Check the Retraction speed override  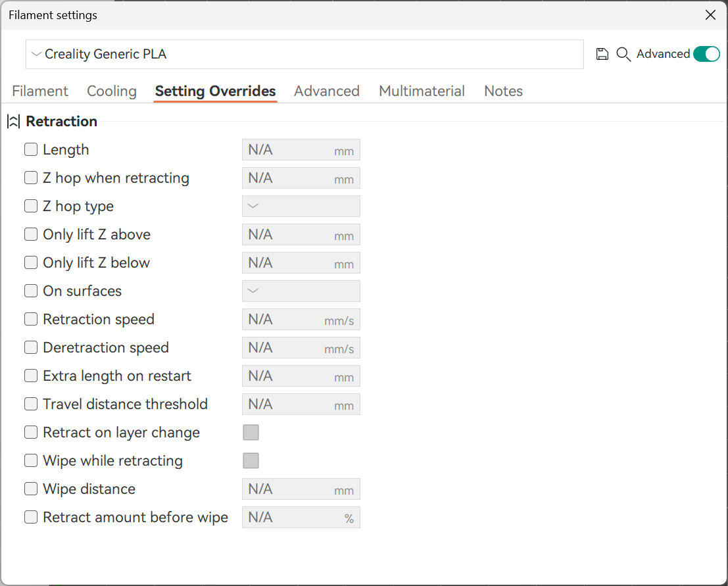[31, 320]
